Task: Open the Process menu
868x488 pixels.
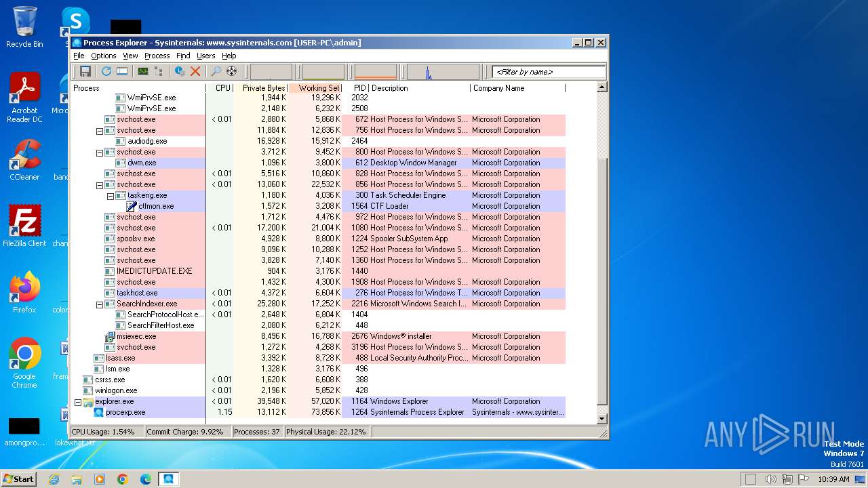Action: click(157, 56)
